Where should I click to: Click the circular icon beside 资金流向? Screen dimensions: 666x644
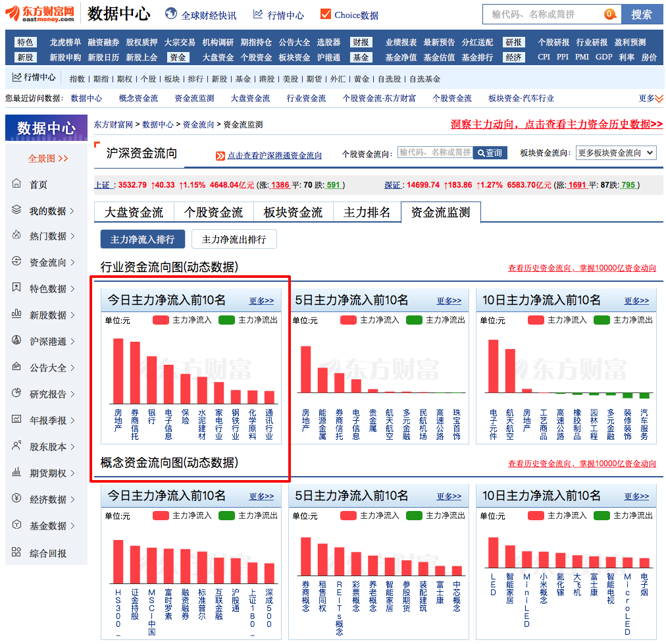click(x=16, y=261)
